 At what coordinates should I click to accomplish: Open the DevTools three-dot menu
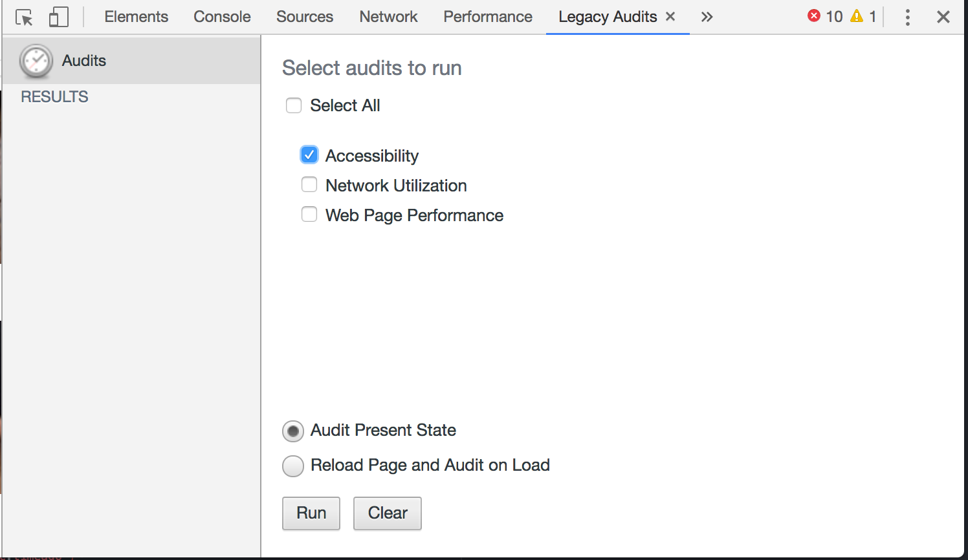tap(908, 17)
